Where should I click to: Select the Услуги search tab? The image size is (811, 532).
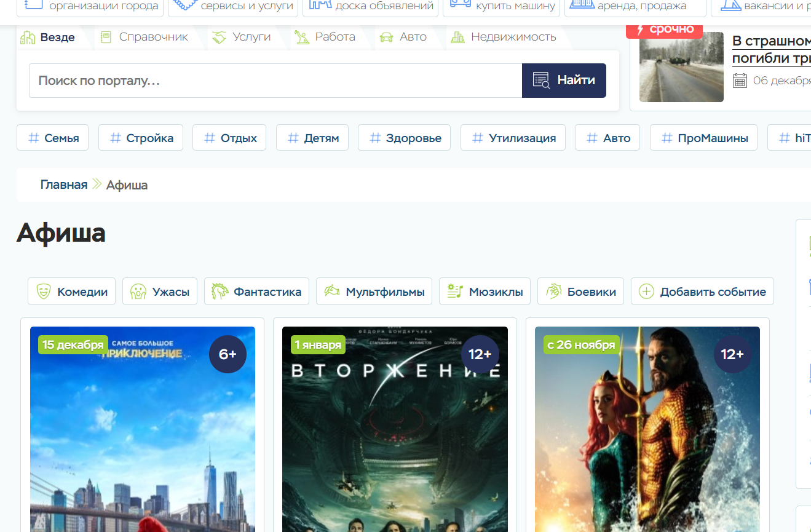(x=251, y=37)
